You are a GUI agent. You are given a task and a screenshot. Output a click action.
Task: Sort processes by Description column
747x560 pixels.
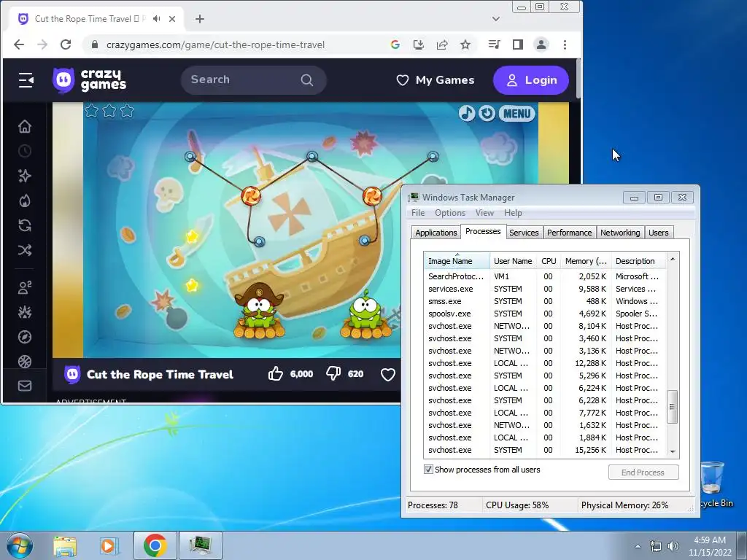tap(638, 261)
